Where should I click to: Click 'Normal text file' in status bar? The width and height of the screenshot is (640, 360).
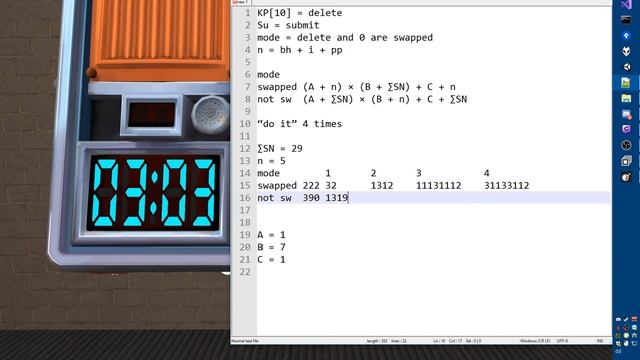pyautogui.click(x=245, y=341)
